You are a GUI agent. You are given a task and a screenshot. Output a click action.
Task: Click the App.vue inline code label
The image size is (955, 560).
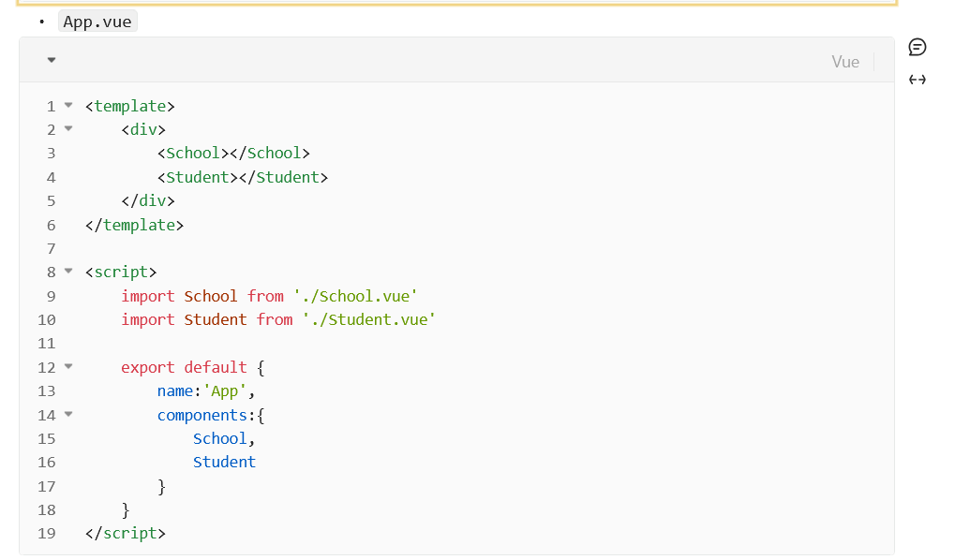click(97, 22)
